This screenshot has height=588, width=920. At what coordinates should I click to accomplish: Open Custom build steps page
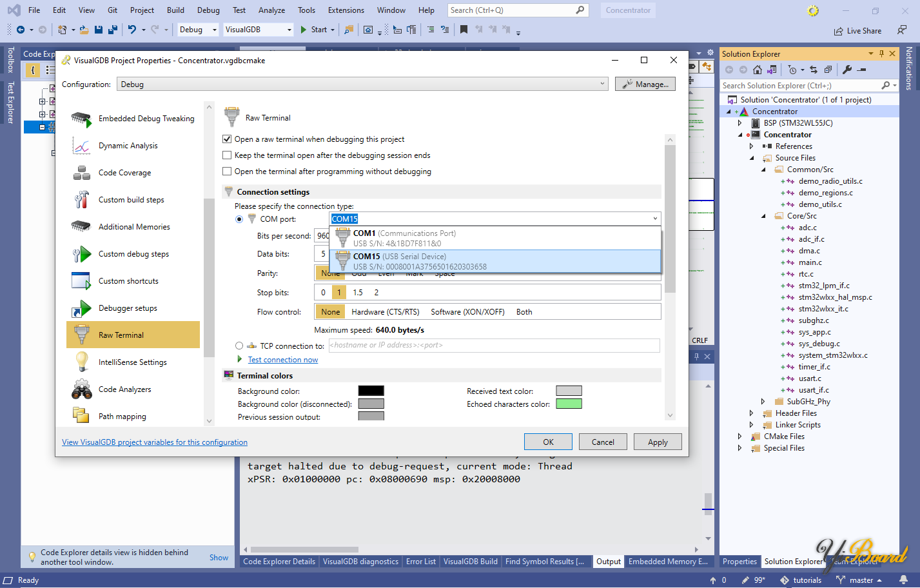coord(133,200)
